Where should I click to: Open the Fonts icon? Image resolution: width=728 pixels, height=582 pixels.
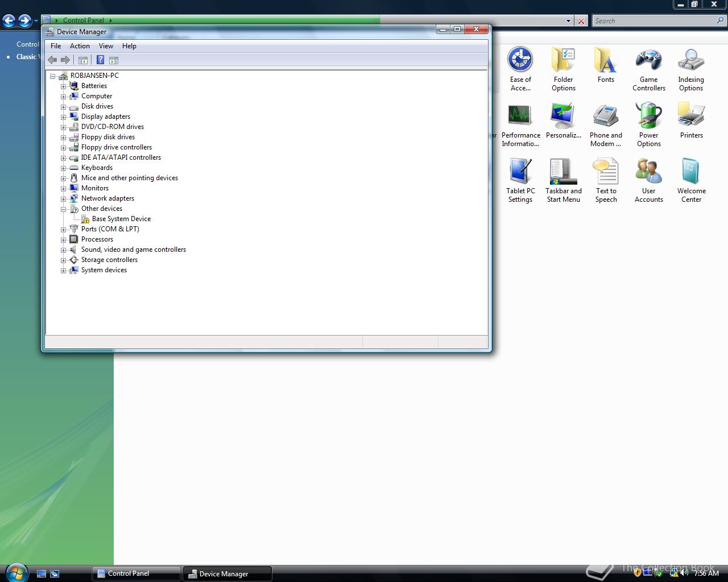[606, 65]
